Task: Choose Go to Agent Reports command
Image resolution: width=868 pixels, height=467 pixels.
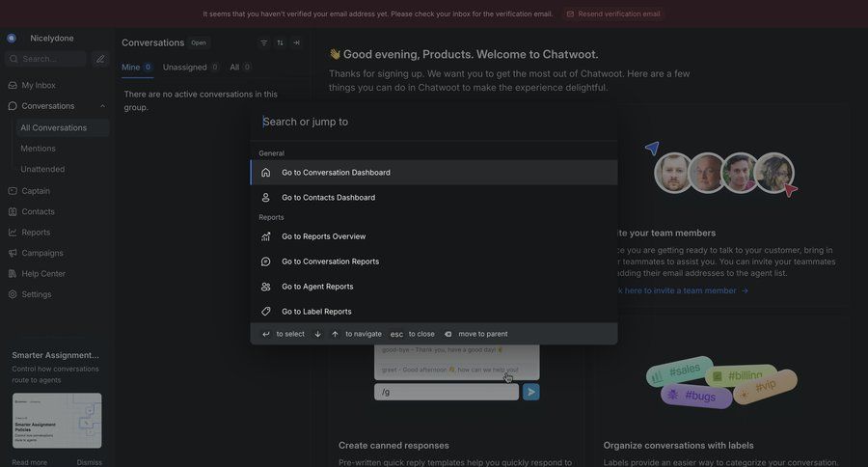Action: (434, 287)
